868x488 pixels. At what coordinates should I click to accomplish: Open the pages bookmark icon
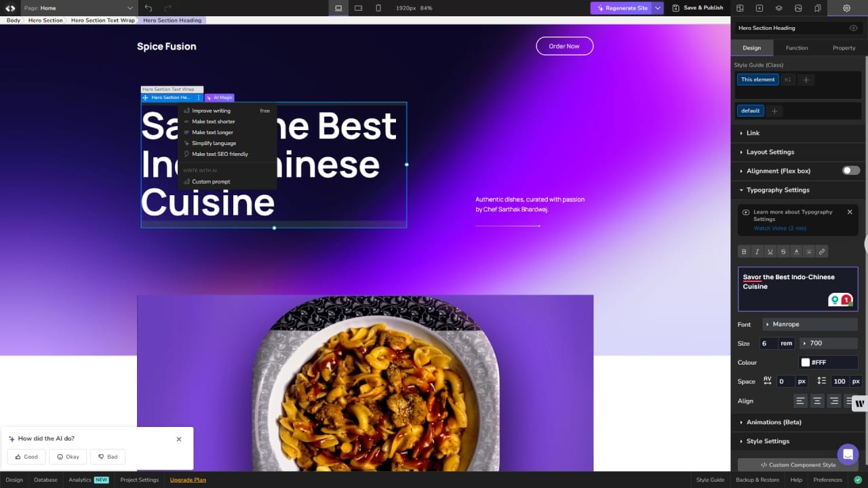(x=817, y=8)
